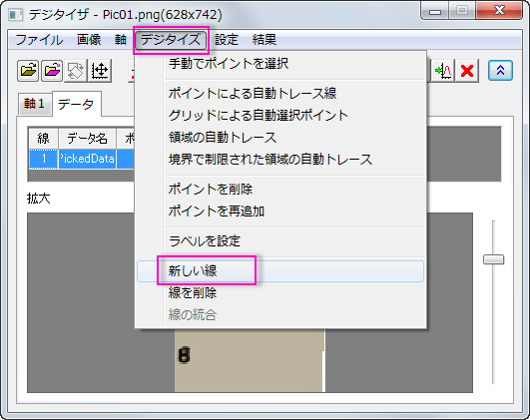Open the 設定 menu
Image resolution: width=530 pixels, height=420 pixels.
227,40
